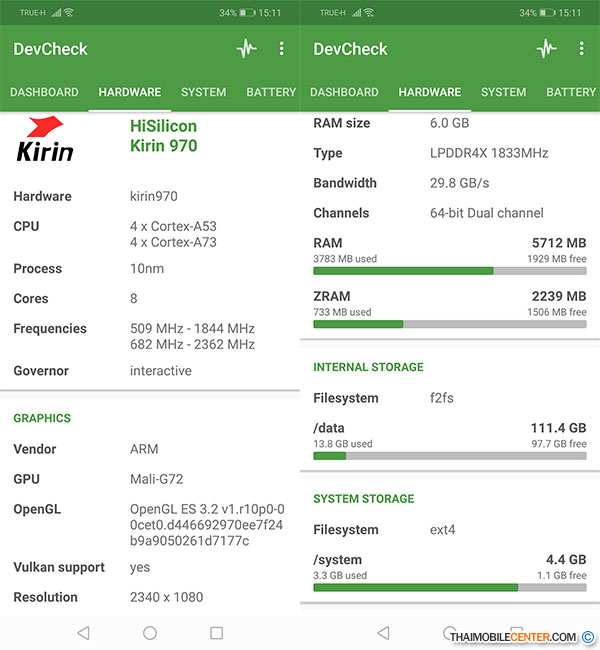Viewport: 600px width, 650px height.
Task: Tap the battery icon in right status bar
Action: [x=547, y=13]
